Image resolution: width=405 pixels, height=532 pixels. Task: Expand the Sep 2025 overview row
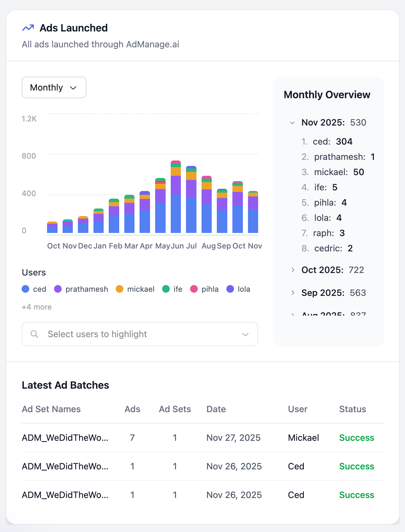[x=292, y=293]
